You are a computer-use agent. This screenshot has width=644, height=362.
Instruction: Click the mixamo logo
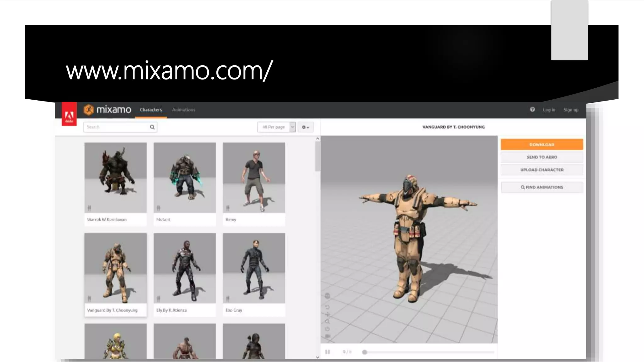tap(107, 110)
